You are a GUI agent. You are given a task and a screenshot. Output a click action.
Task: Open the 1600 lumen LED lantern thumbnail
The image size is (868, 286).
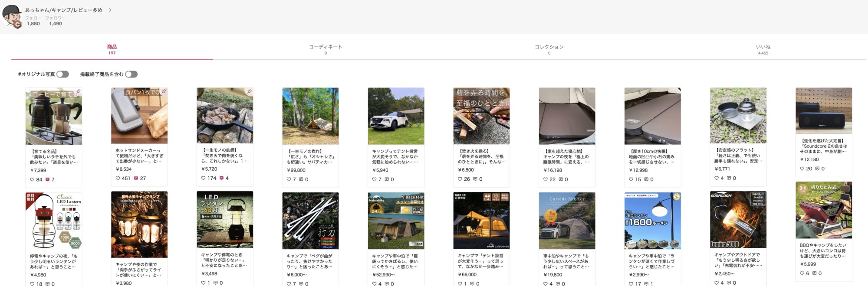point(652,221)
